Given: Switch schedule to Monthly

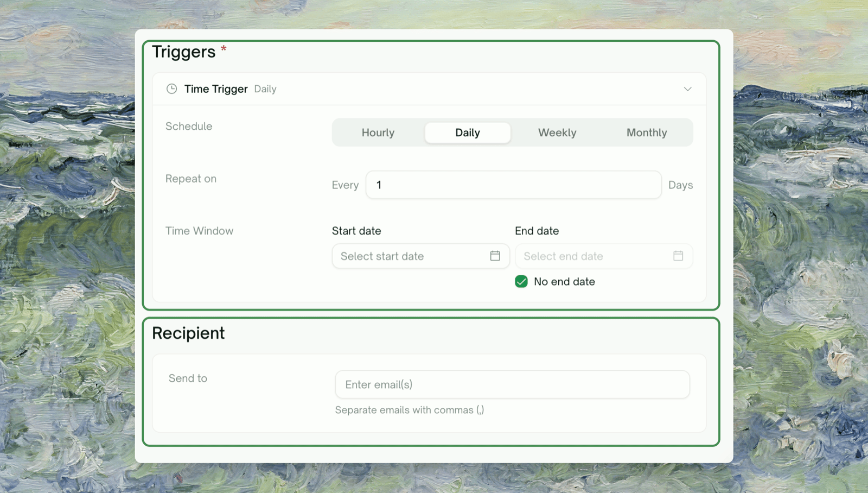Looking at the screenshot, I should pyautogui.click(x=647, y=132).
